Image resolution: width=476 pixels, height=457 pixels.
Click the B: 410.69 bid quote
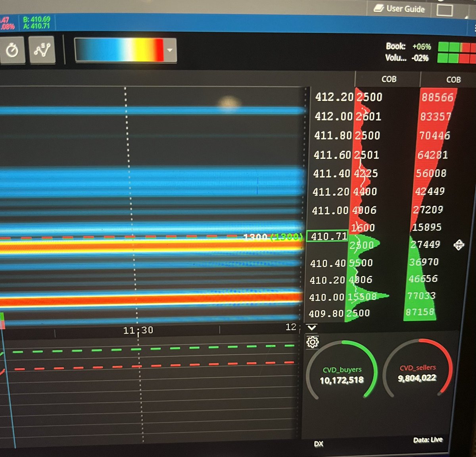point(36,19)
